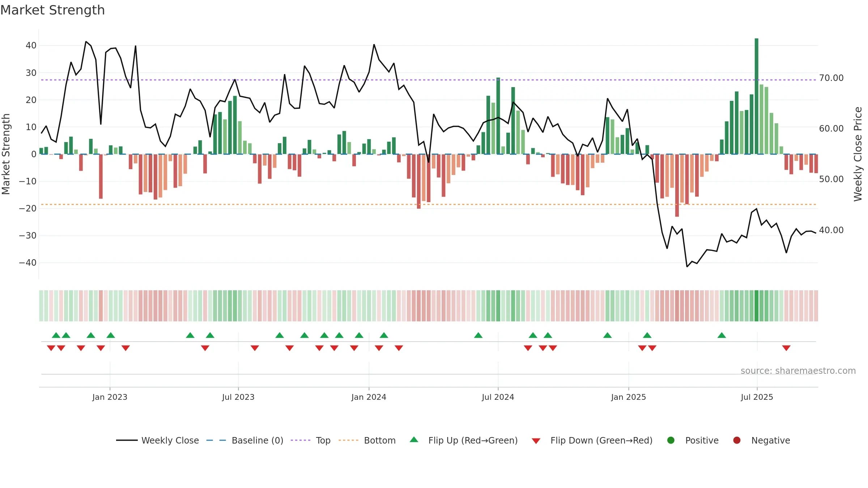868x488 pixels.
Task: Click the red Flip Down triangle legend icon
Action: point(536,441)
